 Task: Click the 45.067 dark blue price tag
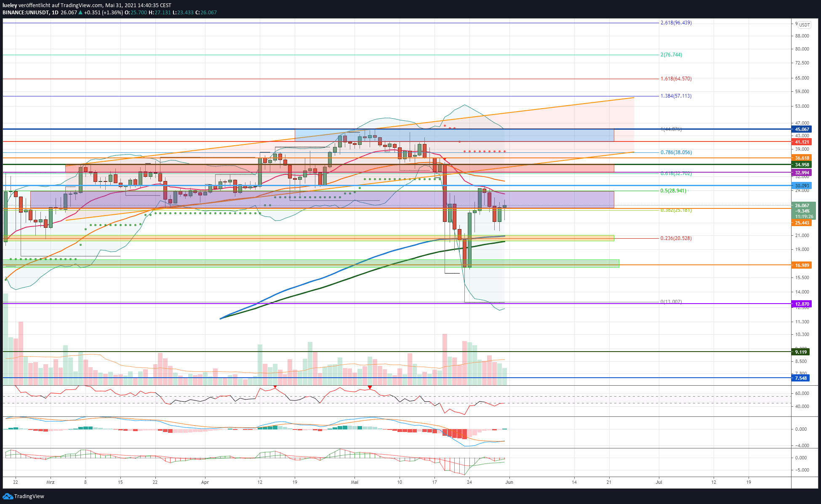coord(802,129)
